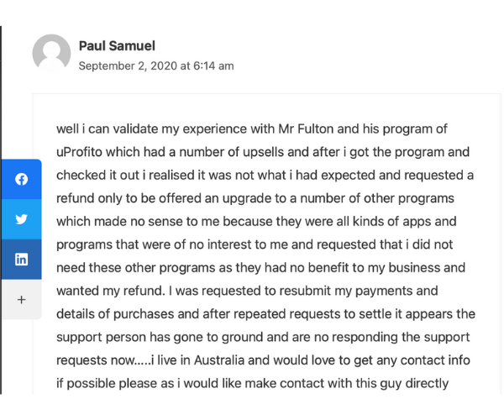Share via the LinkedIn icon
Image resolution: width=504 pixels, height=420 pixels.
click(21, 260)
